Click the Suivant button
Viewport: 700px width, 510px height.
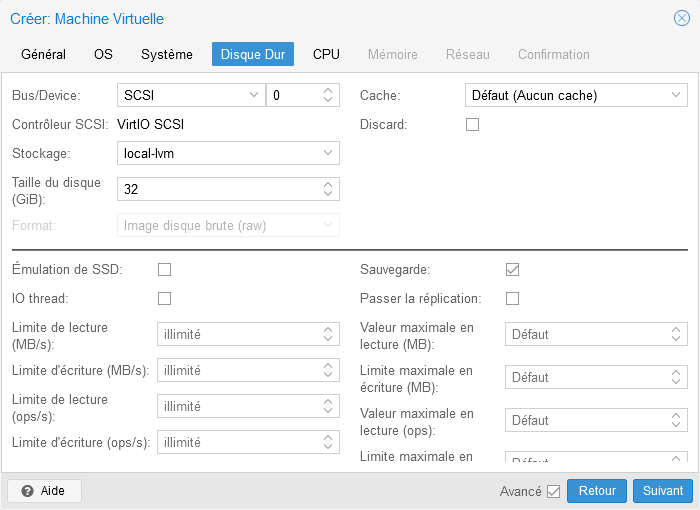point(663,491)
